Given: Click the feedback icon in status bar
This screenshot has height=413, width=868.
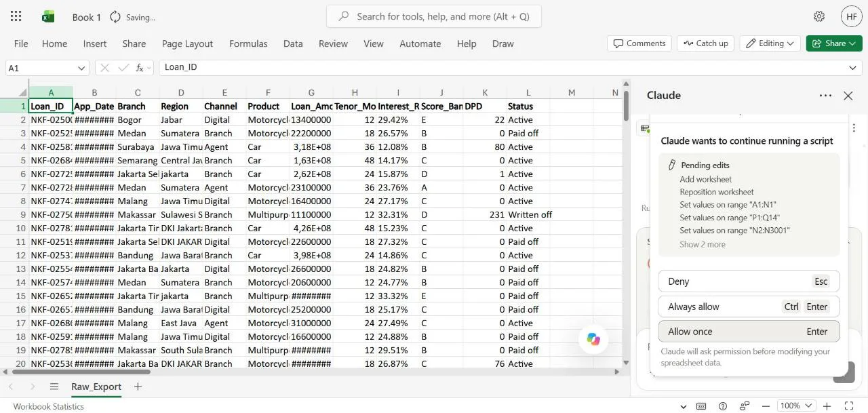Looking at the screenshot, I should (x=745, y=406).
